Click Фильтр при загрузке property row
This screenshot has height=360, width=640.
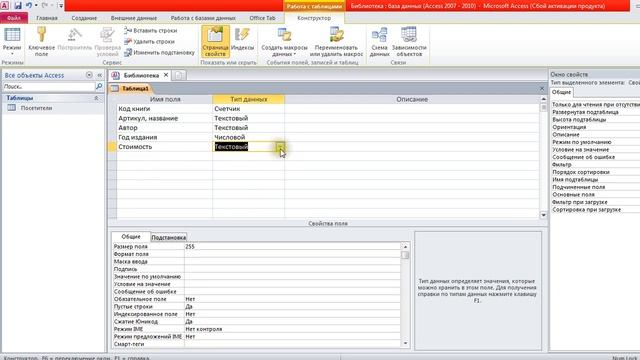[580, 202]
